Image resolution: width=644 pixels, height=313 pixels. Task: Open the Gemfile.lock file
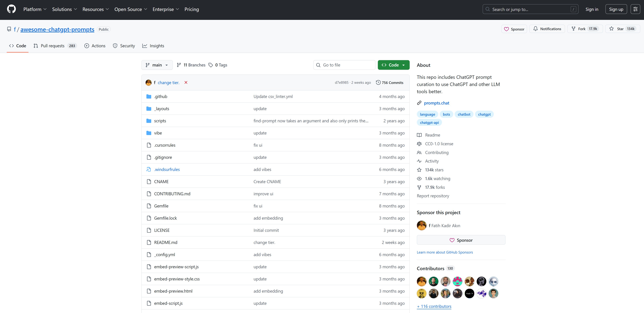coord(165,218)
